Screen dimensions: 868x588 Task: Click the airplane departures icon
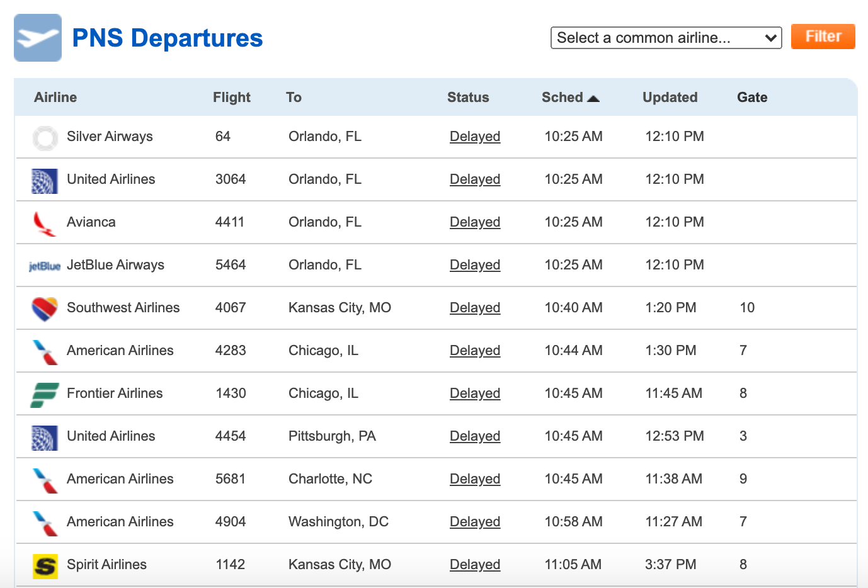[x=38, y=38]
